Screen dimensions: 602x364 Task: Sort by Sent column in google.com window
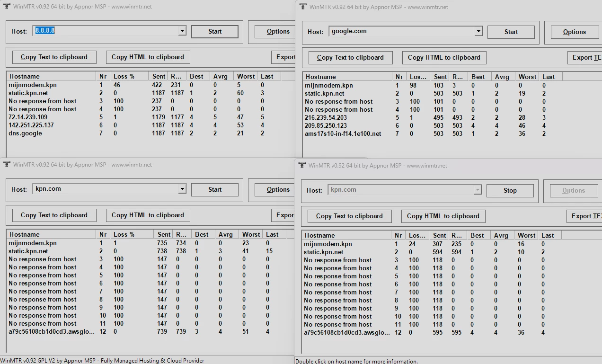tap(440, 77)
